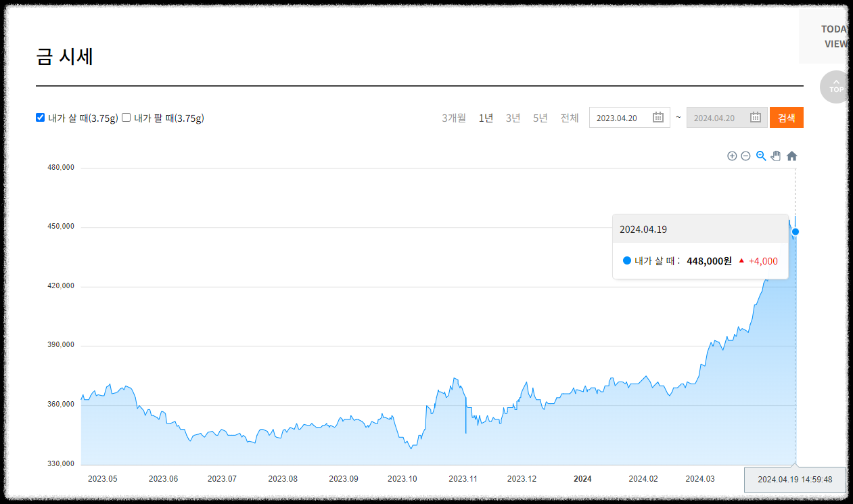This screenshot has height=504, width=853.
Task: Click the 2023.11 x-axis label
Action: (463, 479)
